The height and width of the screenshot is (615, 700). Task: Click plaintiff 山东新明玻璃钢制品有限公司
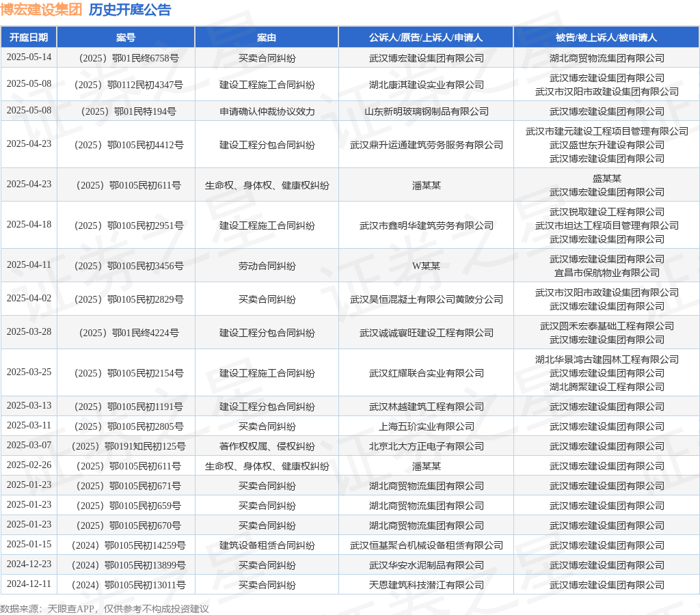pyautogui.click(x=427, y=111)
